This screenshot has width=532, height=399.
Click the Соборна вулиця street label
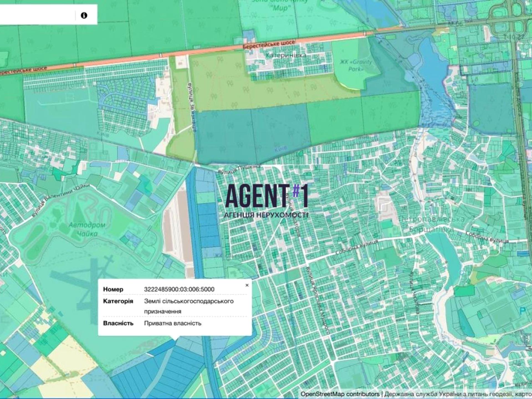(357, 247)
